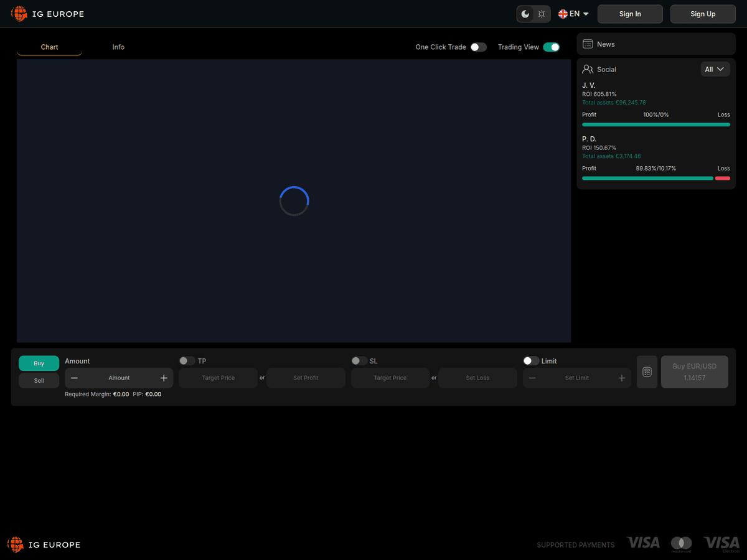Image resolution: width=747 pixels, height=560 pixels.
Task: Click the Sign In button
Action: 630,14
